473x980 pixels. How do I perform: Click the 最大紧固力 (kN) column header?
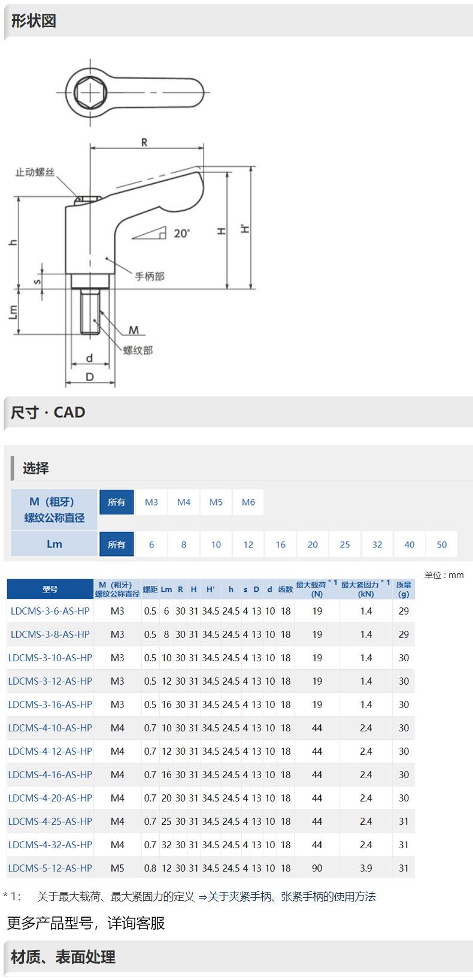tap(365, 589)
